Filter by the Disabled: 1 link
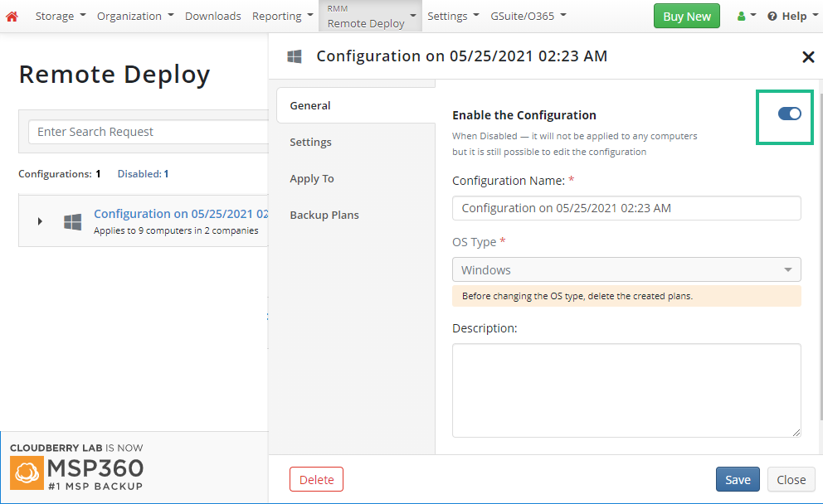Viewport: 823px width, 504px height. point(143,174)
